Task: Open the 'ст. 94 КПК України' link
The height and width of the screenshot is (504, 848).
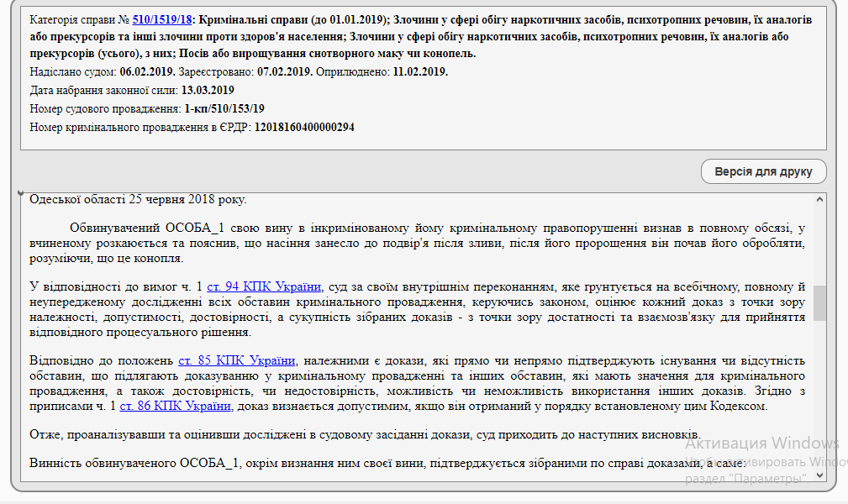Action: (264, 286)
